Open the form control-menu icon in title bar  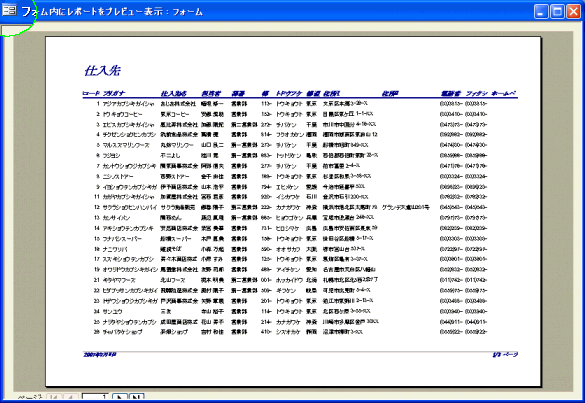(9, 10)
